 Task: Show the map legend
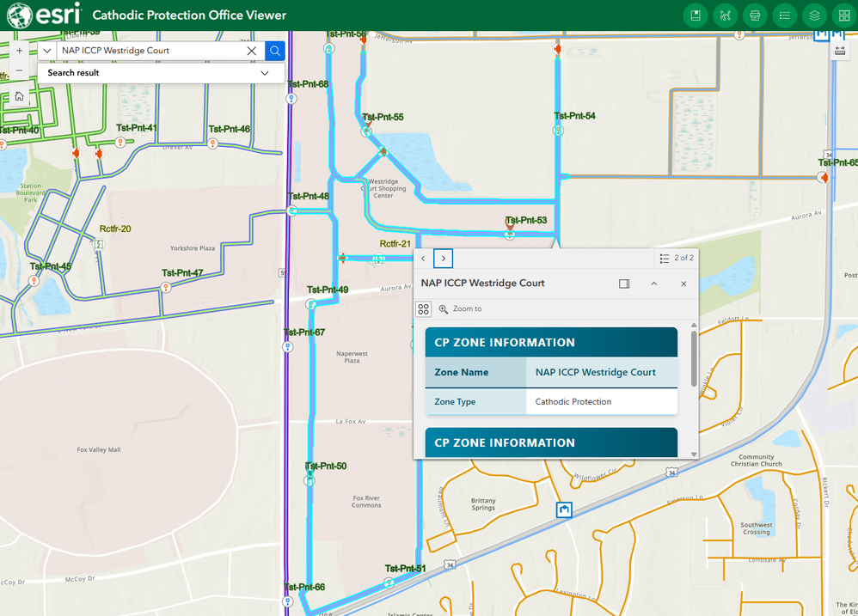tap(786, 15)
